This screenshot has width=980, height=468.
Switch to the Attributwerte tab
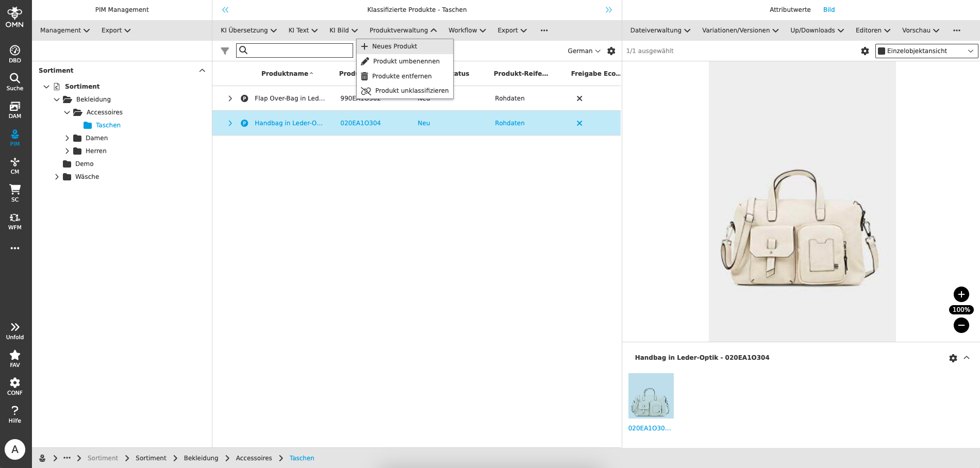click(789, 9)
